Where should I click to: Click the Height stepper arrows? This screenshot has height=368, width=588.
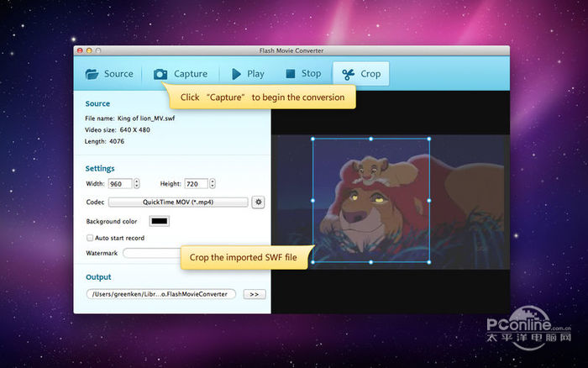coord(213,183)
